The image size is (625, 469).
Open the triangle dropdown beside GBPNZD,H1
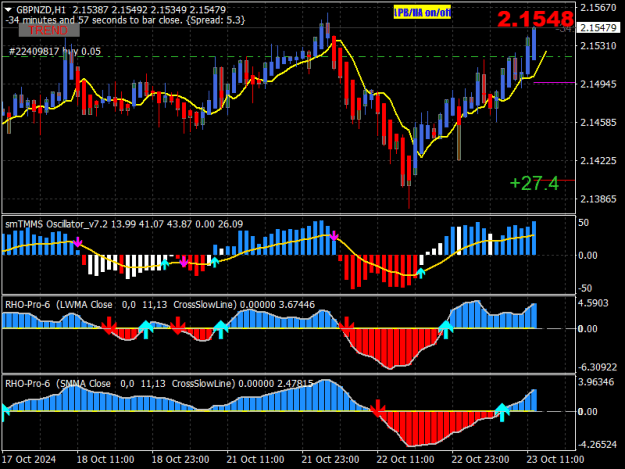pos(8,10)
